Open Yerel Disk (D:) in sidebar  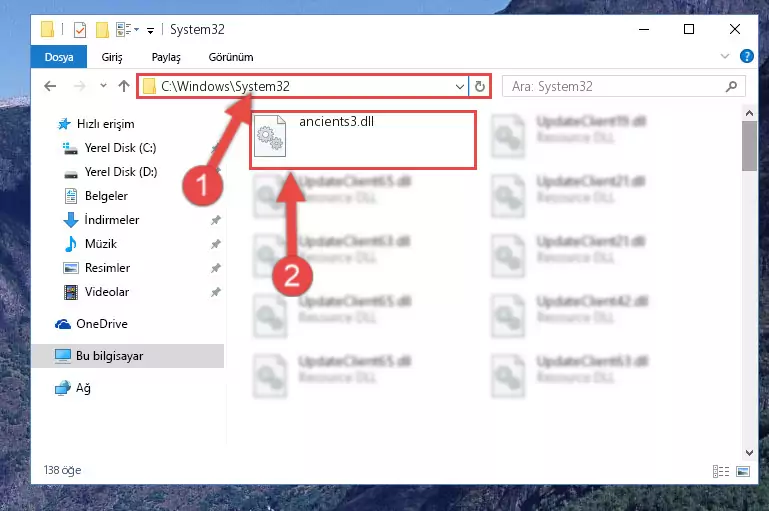click(x=121, y=172)
